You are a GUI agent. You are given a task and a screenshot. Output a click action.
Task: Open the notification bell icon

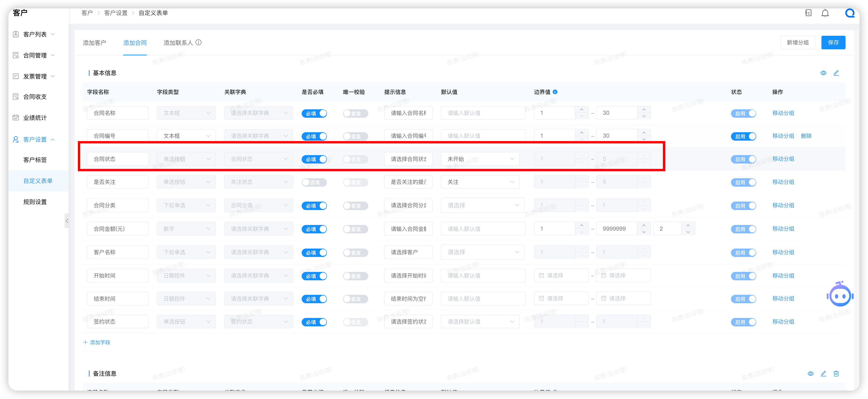point(825,13)
